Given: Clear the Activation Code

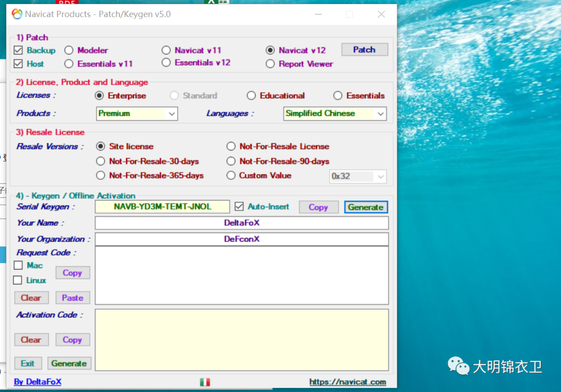Looking at the screenshot, I should pyautogui.click(x=31, y=340).
